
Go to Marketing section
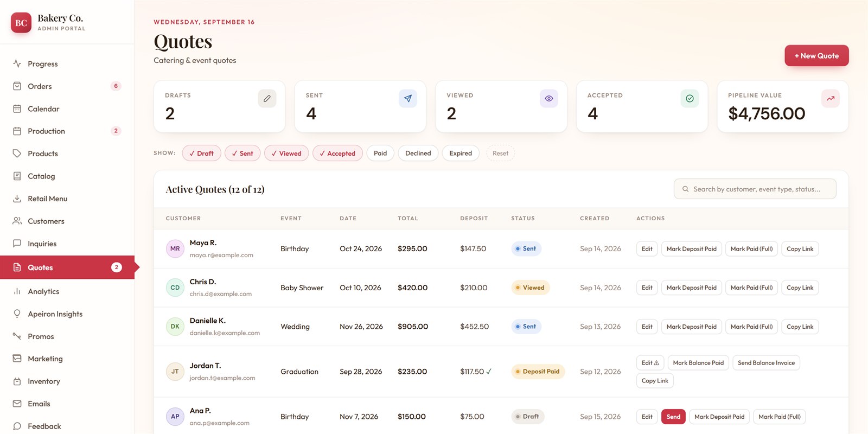pos(67,359)
